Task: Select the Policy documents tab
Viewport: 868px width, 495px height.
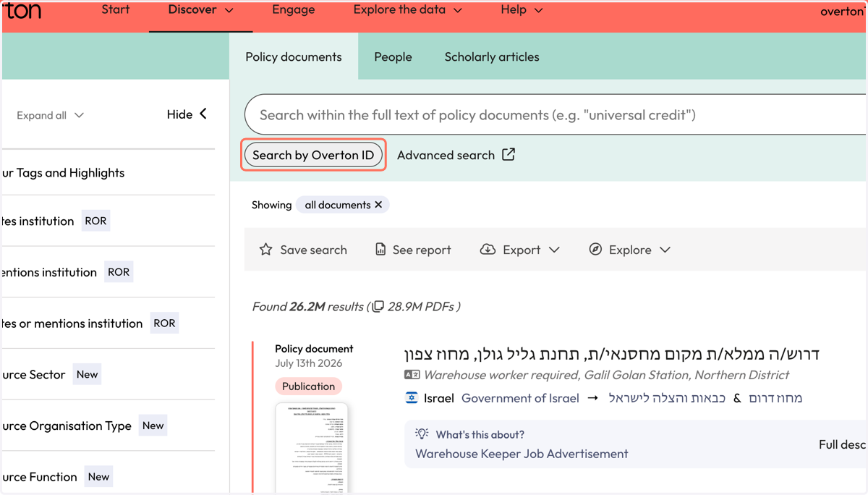Action: tap(294, 57)
